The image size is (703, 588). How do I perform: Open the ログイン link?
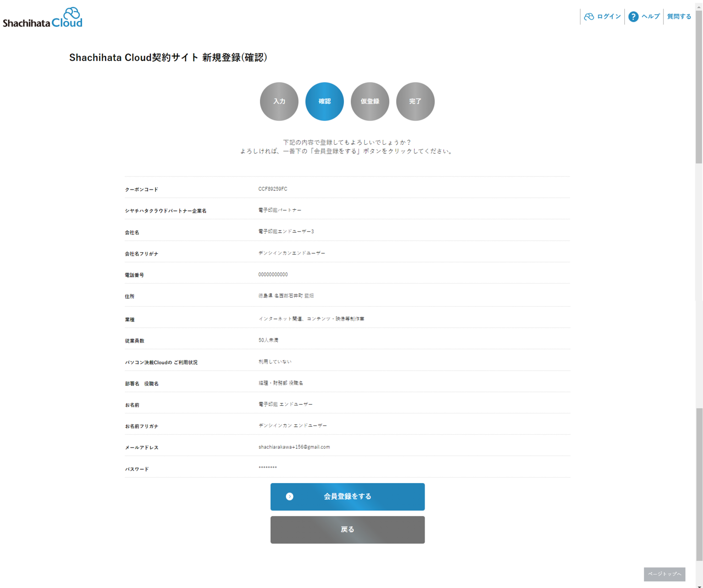click(609, 17)
